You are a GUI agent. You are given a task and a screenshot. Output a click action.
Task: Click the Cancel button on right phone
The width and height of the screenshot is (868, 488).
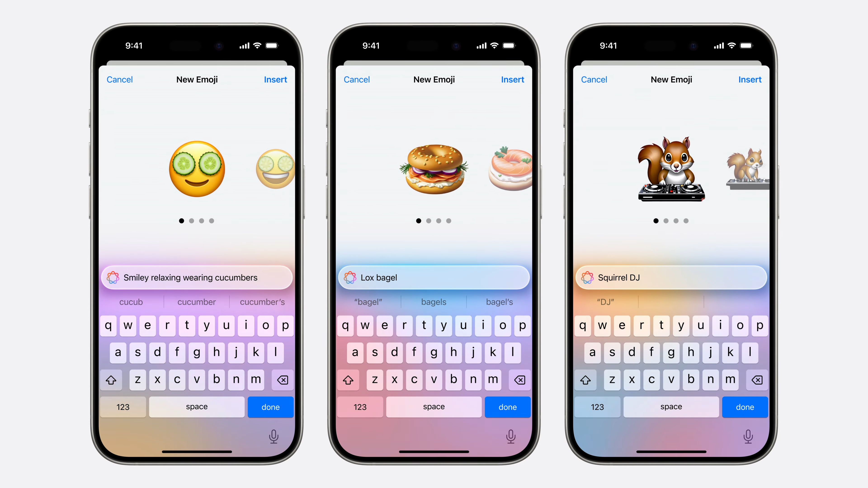594,79
